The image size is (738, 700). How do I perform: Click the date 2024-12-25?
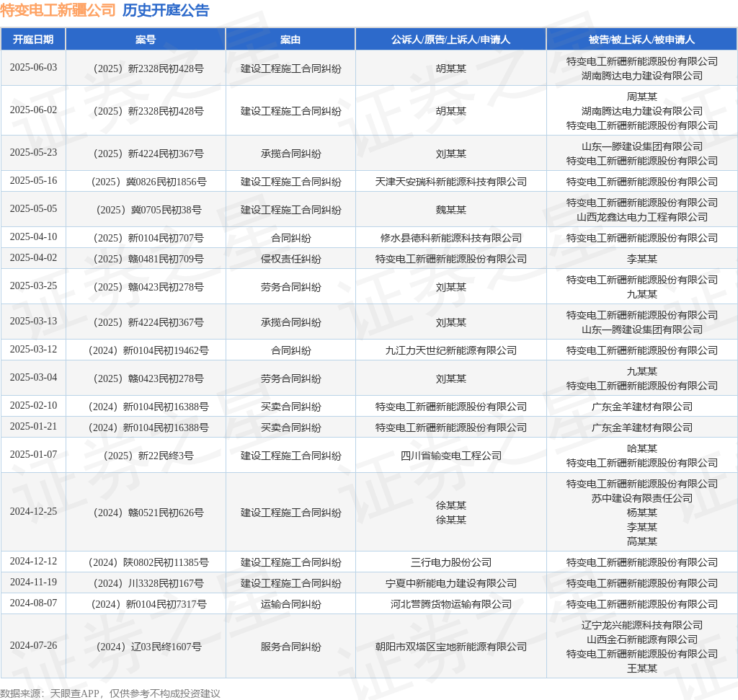click(33, 512)
